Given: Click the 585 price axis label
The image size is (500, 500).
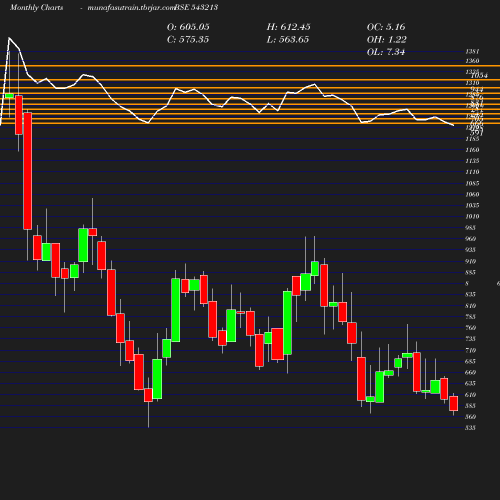Looking at the screenshot, I should click(x=470, y=406).
